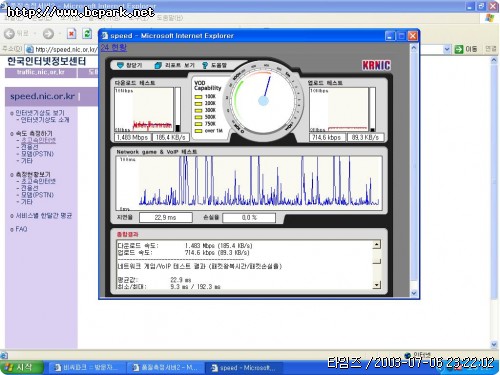
Task: Click background IE page scrollbar up arrow
Action: (x=494, y=61)
